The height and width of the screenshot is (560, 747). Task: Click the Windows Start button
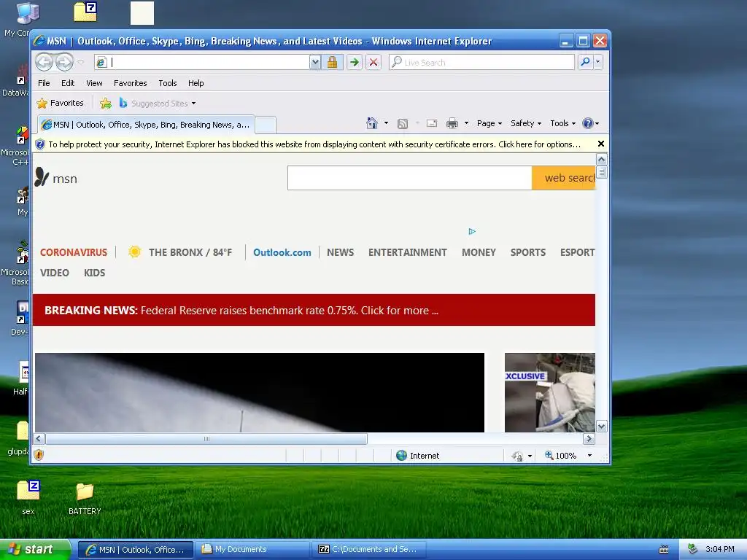click(x=34, y=550)
